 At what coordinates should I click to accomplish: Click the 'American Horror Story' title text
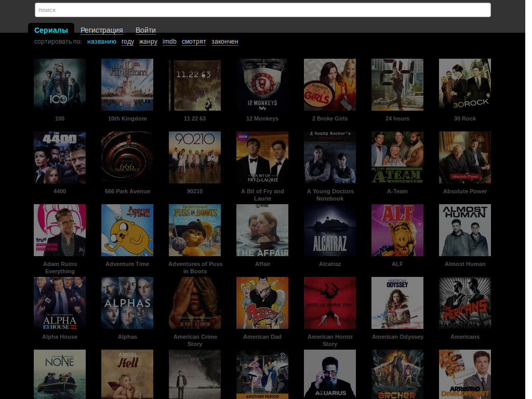point(330,340)
